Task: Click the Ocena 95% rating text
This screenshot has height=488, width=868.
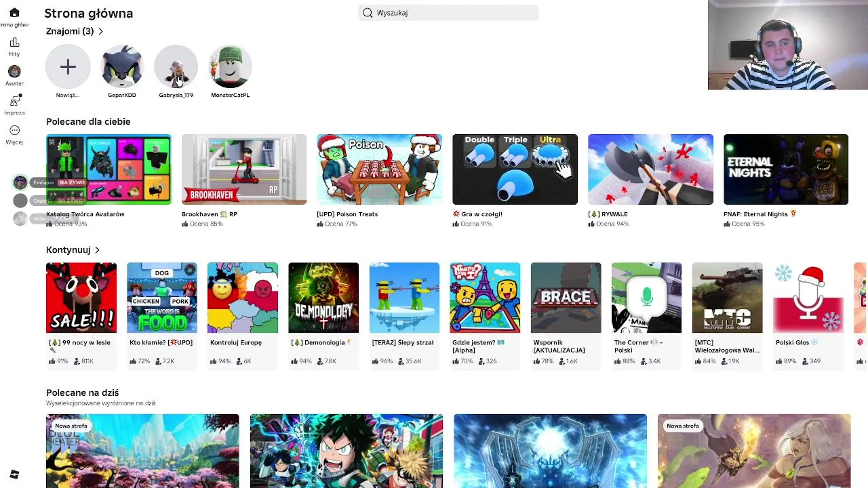Action: [749, 224]
